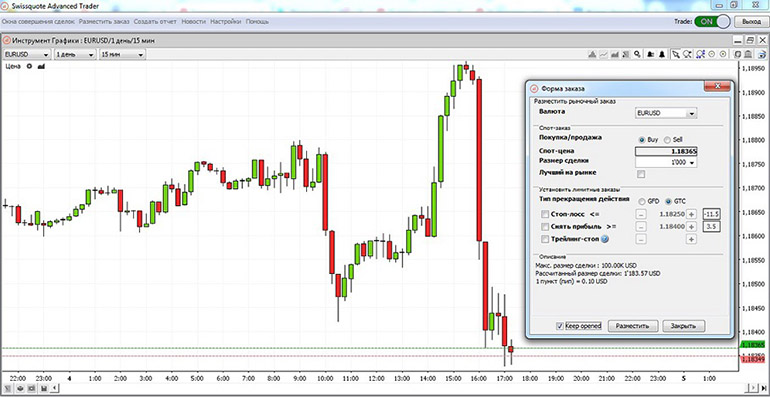Viewport: 770px width, 397px height.
Task: Select the area chart type icon
Action: point(615,54)
